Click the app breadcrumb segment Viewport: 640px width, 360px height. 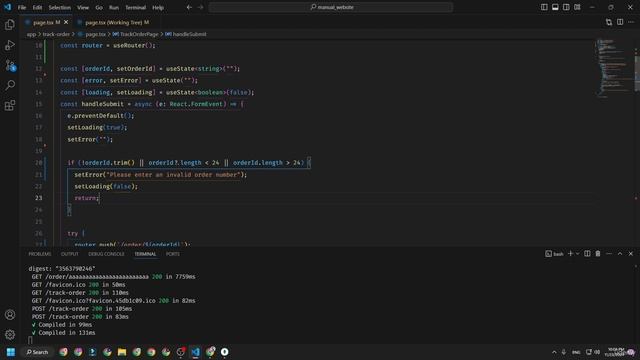click(31, 34)
